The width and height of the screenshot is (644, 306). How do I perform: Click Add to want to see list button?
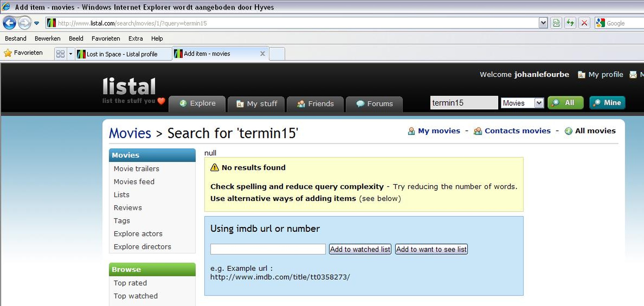click(431, 249)
